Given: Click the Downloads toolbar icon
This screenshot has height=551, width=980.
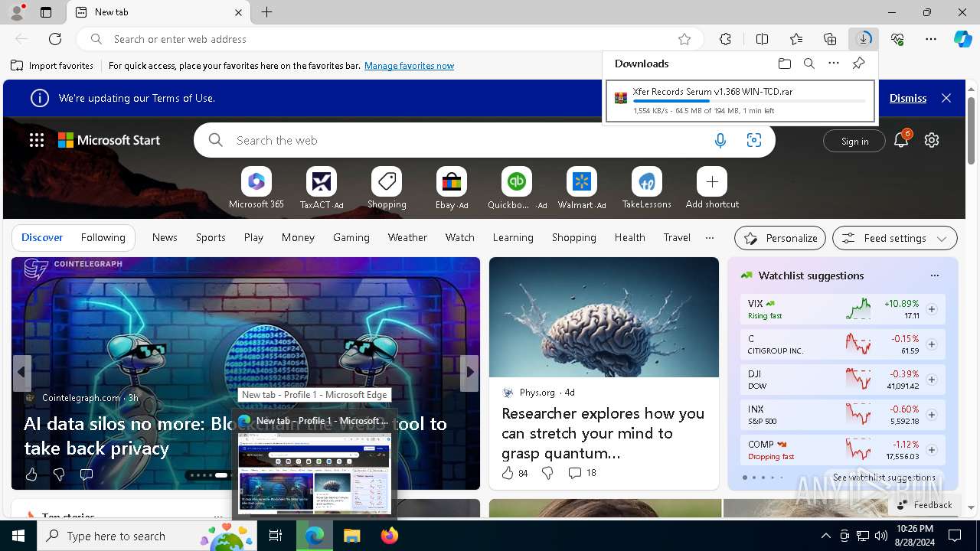Looking at the screenshot, I should [864, 39].
